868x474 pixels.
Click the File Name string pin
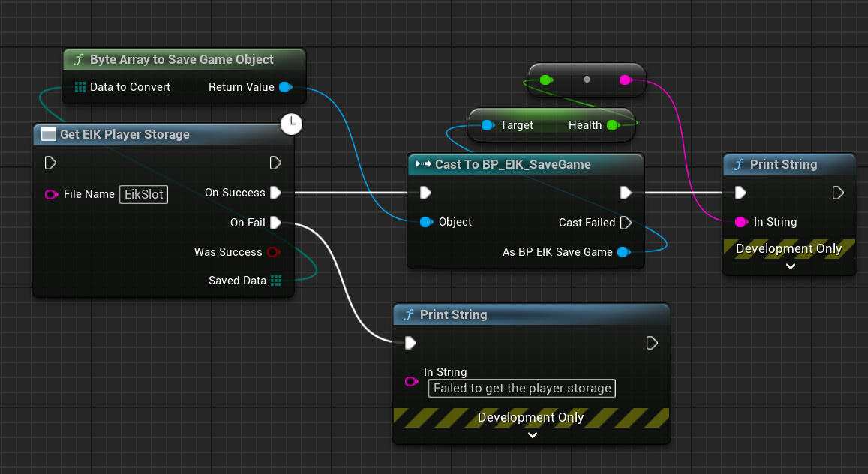tap(51, 195)
